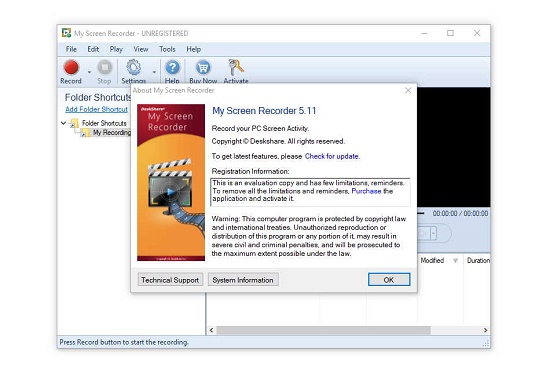Open the Settings gear icon
This screenshot has width=550, height=374.
click(134, 67)
